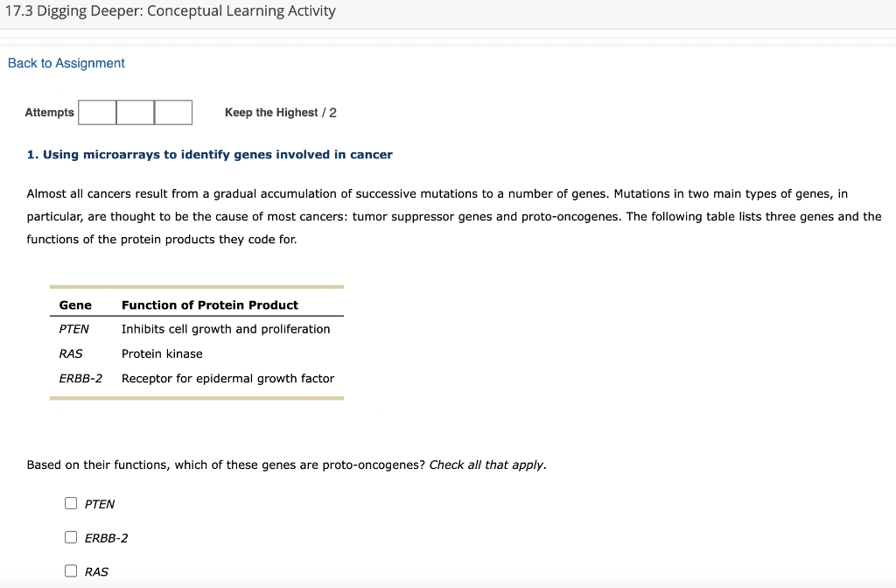Click the ERBB-2 answer option label text
The width and height of the screenshot is (896, 588).
(106, 538)
